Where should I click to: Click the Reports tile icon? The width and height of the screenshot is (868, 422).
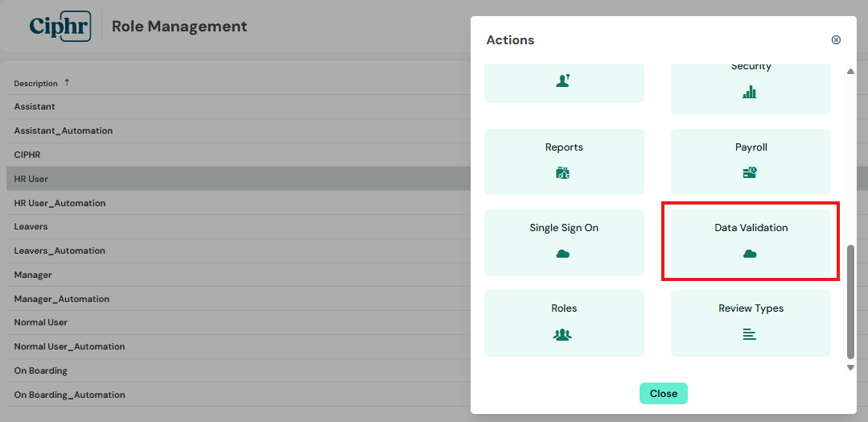point(563,173)
